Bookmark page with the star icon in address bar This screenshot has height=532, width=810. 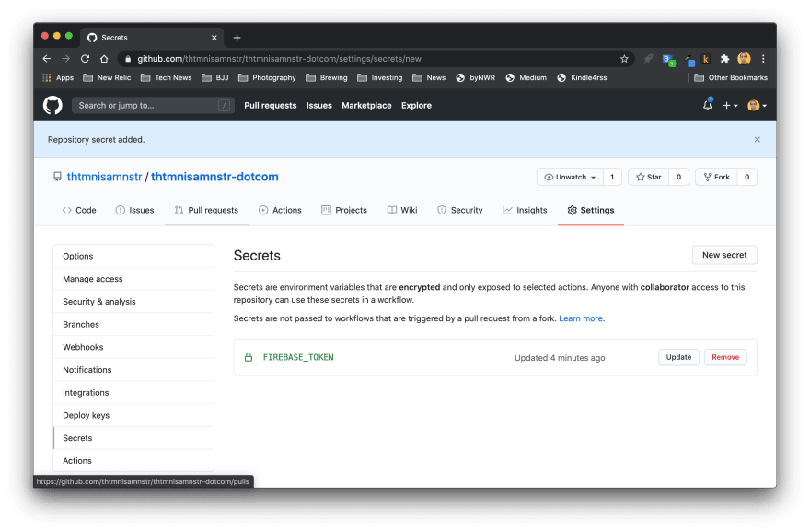coord(624,59)
